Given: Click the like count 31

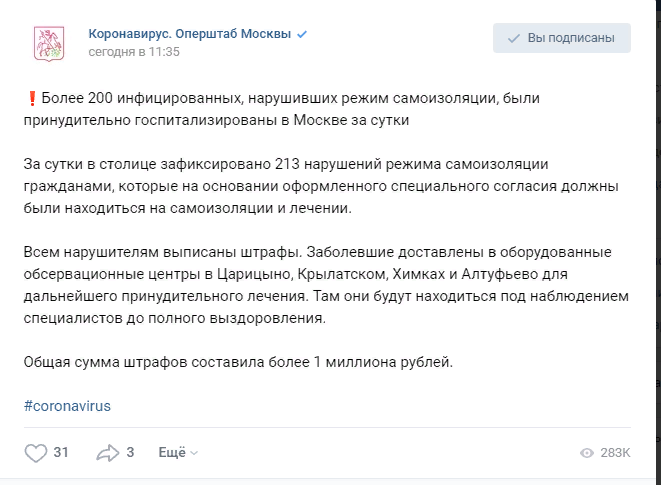Looking at the screenshot, I should tap(61, 453).
